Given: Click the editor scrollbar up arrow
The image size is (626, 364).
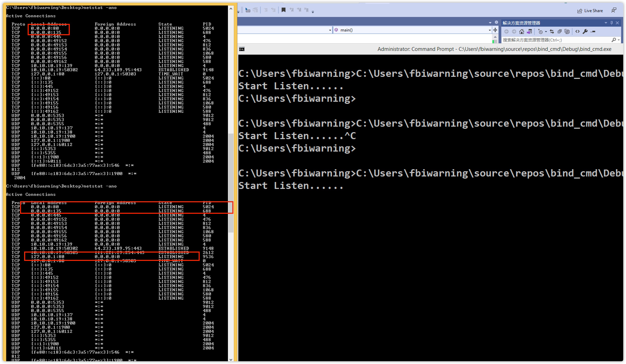Looking at the screenshot, I should coord(495,37).
